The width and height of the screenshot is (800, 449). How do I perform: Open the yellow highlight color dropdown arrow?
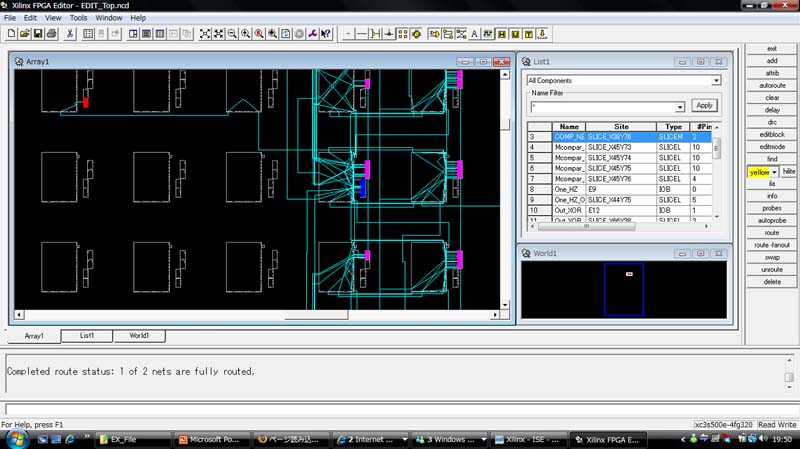(x=774, y=172)
